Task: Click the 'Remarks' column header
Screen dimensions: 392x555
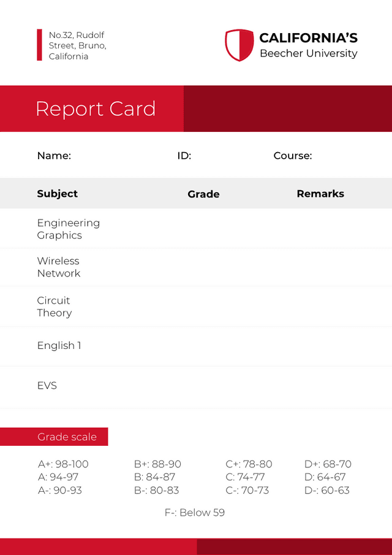Action: pos(320,194)
